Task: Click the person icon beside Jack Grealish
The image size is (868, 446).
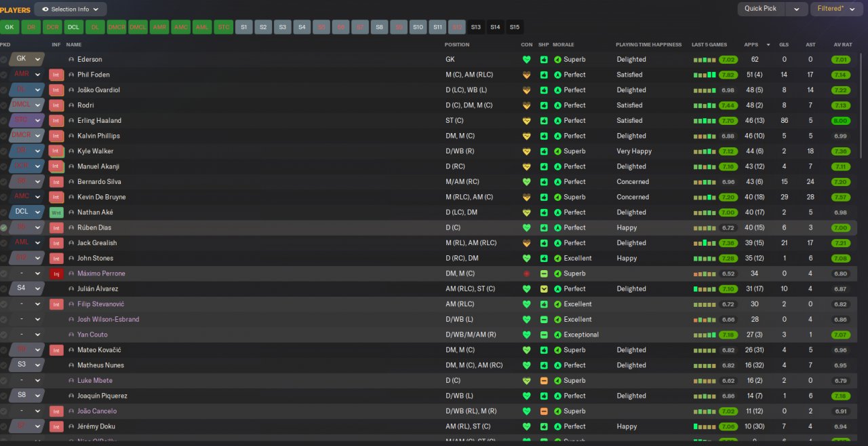Action: [x=72, y=243]
